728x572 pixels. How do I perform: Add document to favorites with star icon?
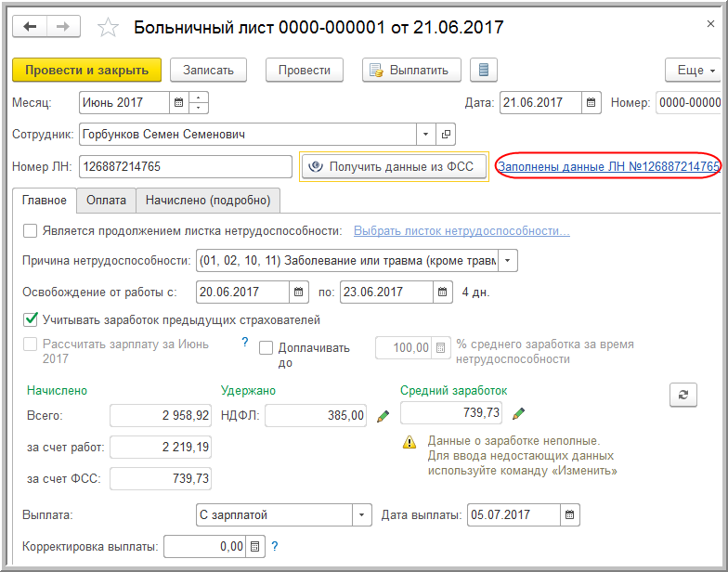click(108, 28)
